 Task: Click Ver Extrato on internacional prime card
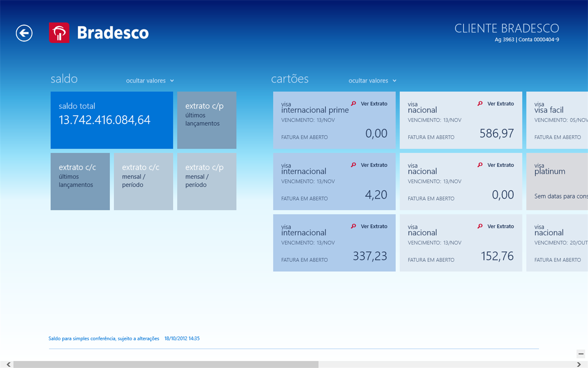pos(374,104)
